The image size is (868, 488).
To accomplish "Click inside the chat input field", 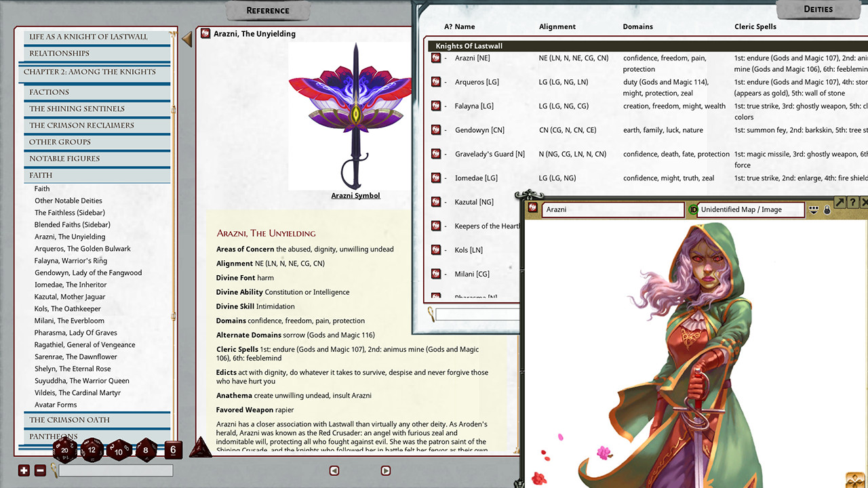I will 115,470.
